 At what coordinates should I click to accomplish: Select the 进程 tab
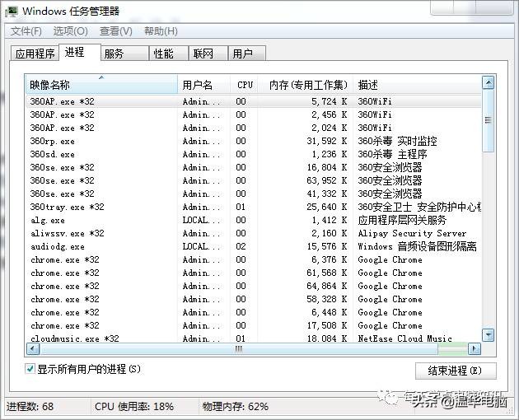tap(79, 52)
